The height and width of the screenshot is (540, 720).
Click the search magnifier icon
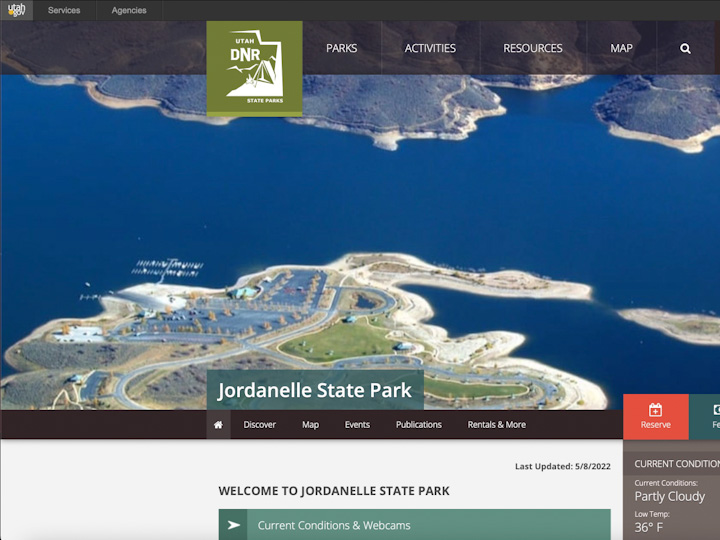point(685,48)
